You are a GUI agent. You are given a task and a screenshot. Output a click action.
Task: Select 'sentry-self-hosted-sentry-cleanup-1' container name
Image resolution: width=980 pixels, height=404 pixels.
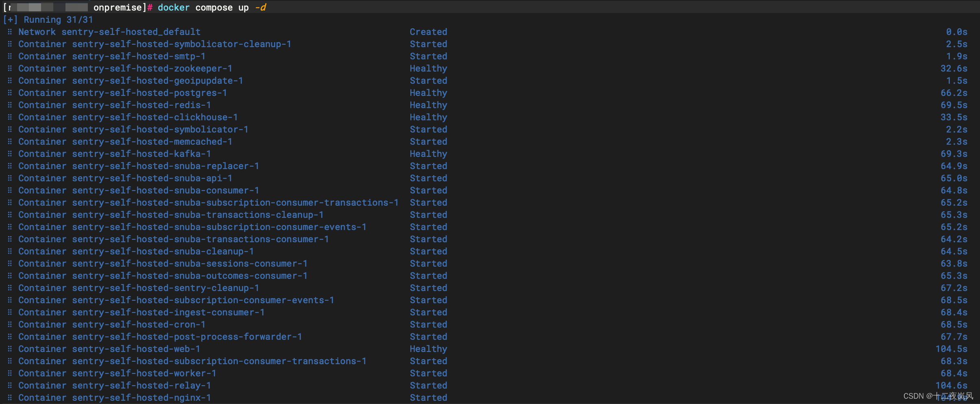[166, 288]
